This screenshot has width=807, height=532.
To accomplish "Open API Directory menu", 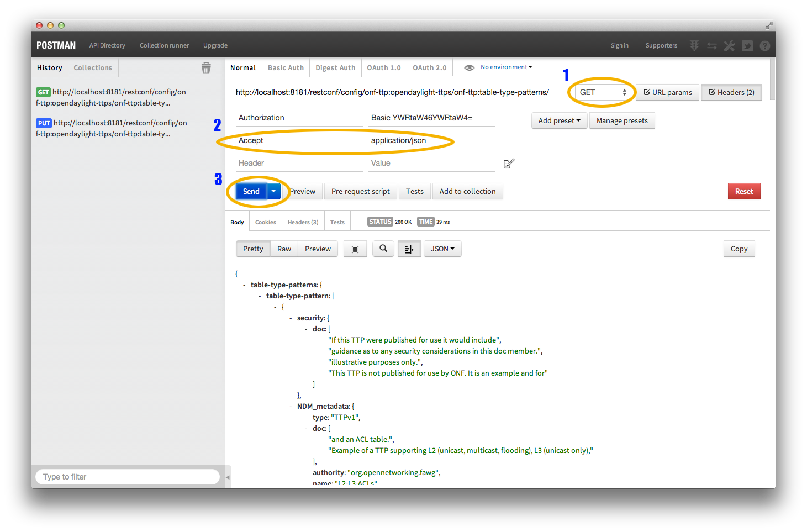I will point(107,45).
